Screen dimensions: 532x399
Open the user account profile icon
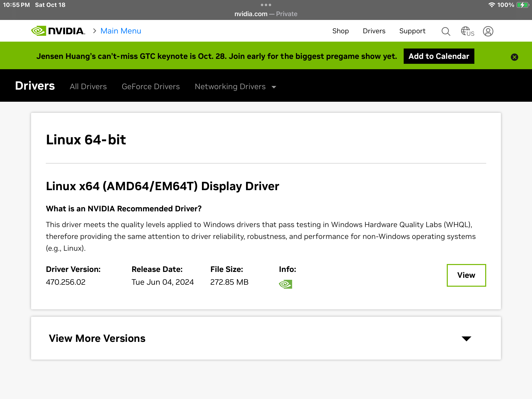point(488,31)
